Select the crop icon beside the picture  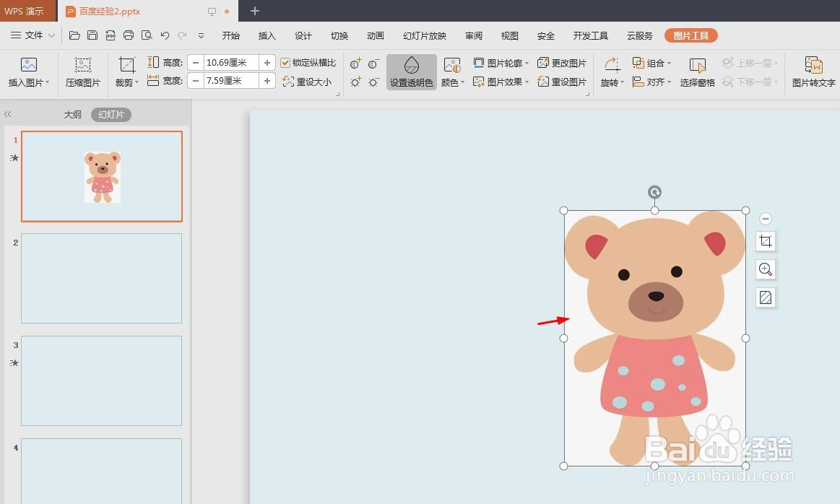(765, 242)
